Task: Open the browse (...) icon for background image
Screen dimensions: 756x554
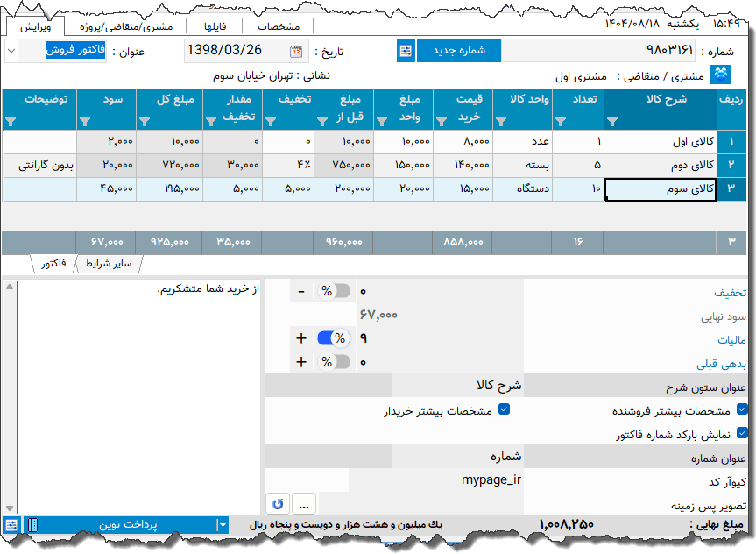Action: [x=302, y=503]
